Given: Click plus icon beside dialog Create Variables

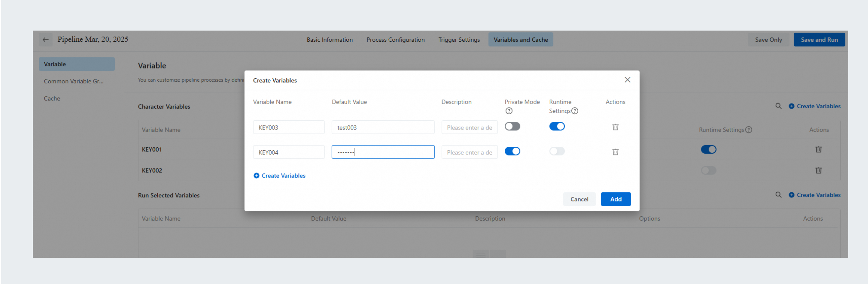Looking at the screenshot, I should click(256, 176).
